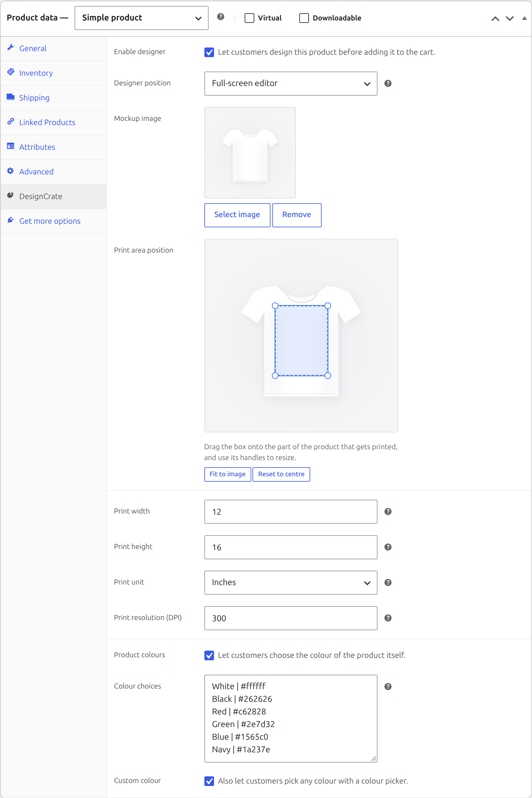Click inside Colour choices textarea
This screenshot has width=532, height=798.
(x=291, y=719)
